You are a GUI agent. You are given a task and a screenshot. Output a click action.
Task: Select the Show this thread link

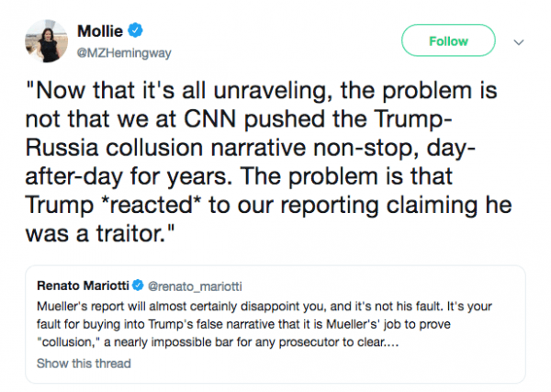84,363
